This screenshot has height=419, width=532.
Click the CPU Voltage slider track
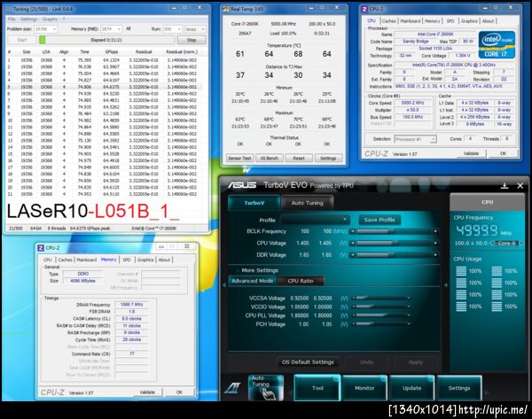(x=394, y=243)
